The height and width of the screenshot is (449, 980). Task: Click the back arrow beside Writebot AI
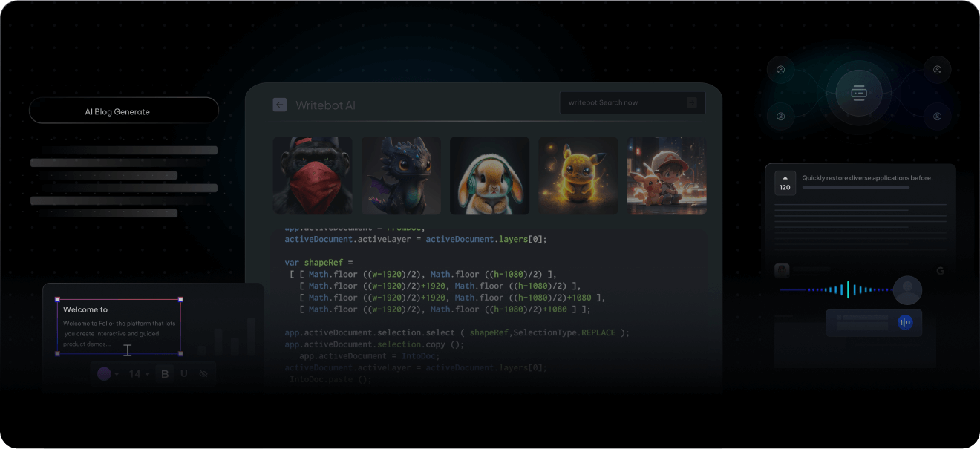(279, 105)
